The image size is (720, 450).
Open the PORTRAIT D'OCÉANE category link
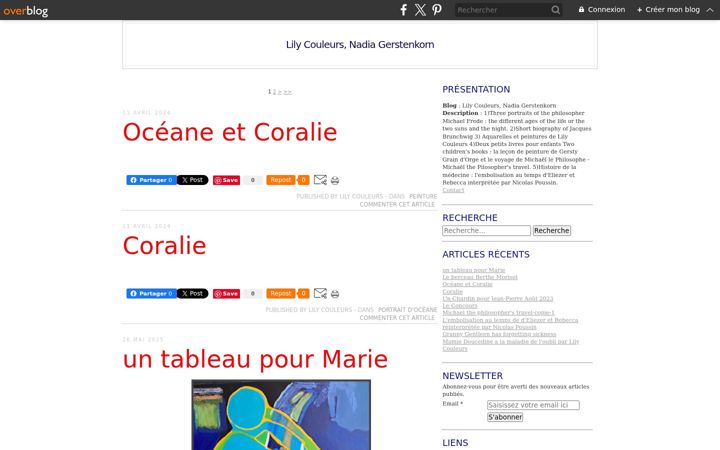[x=407, y=310]
